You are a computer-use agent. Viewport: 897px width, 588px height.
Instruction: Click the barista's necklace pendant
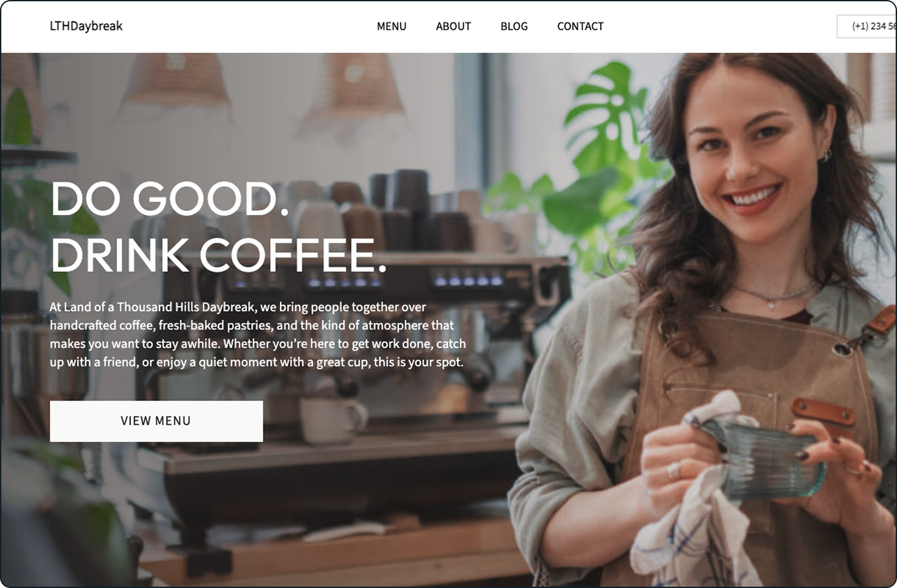772,303
